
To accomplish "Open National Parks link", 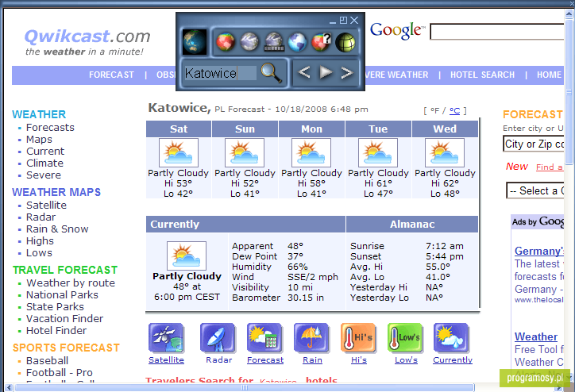I will coord(62,295).
